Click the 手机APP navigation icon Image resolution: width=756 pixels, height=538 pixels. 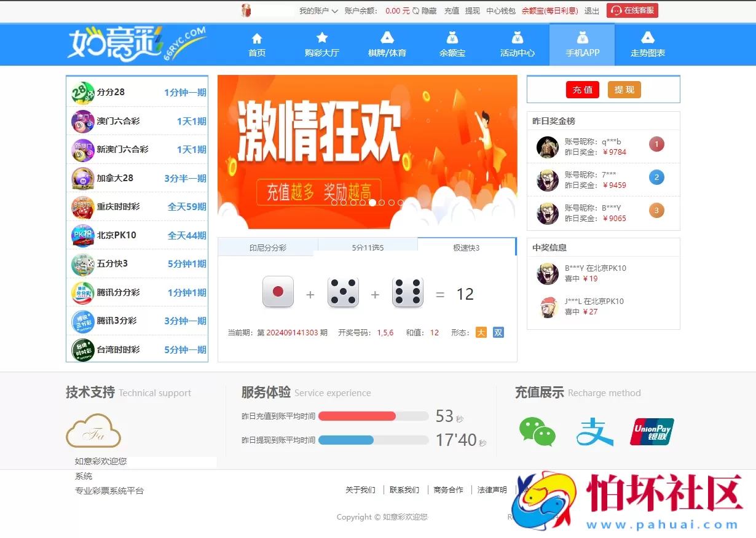click(x=581, y=37)
